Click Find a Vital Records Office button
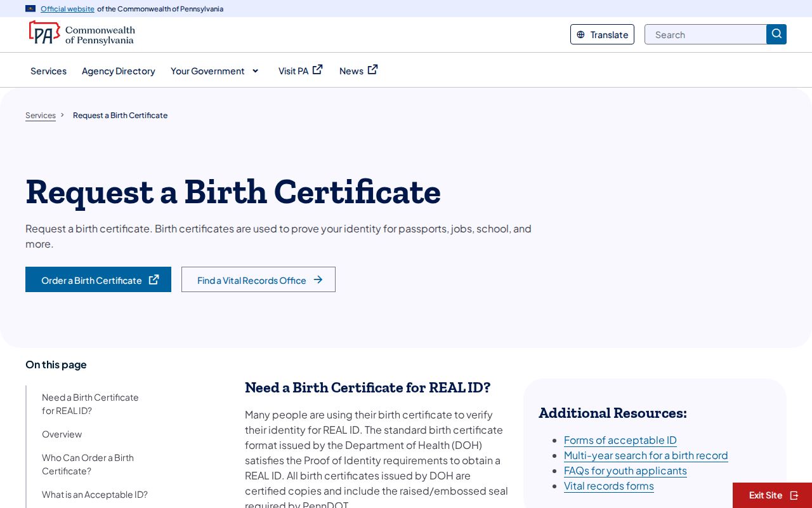The width and height of the screenshot is (812, 508). (x=258, y=279)
